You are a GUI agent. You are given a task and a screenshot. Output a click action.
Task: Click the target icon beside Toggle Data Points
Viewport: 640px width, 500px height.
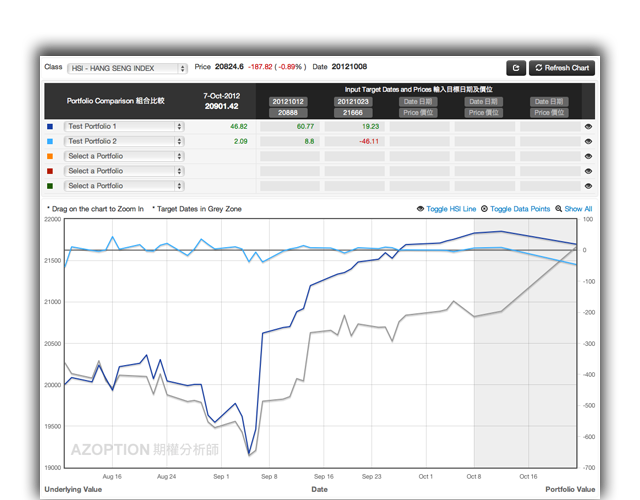[x=484, y=209]
